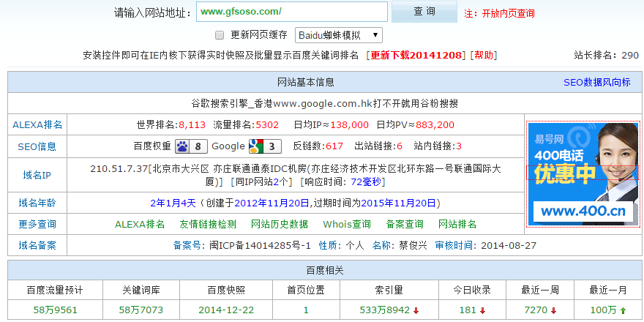The width and height of the screenshot is (644, 322).
Task: Click internal links count 3
Action: 459,146
